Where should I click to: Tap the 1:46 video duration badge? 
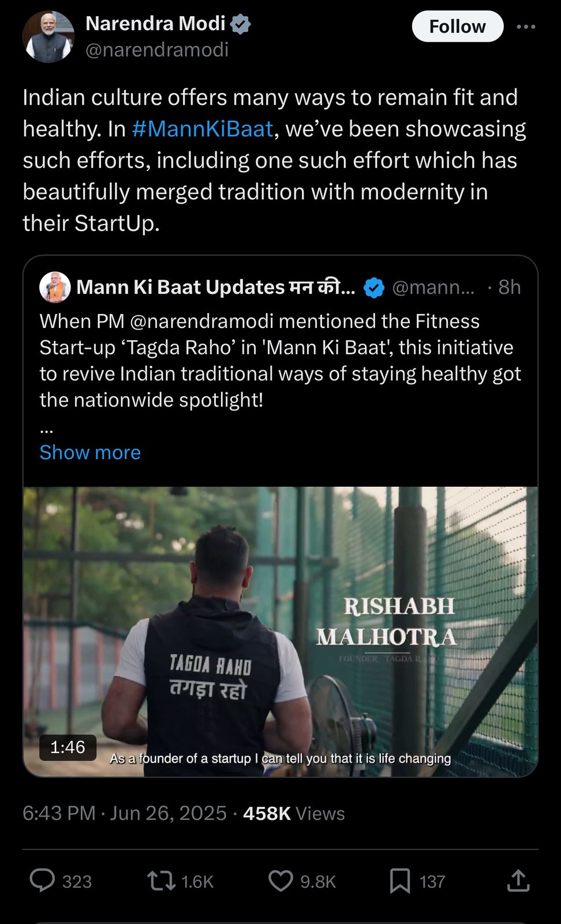click(x=68, y=747)
